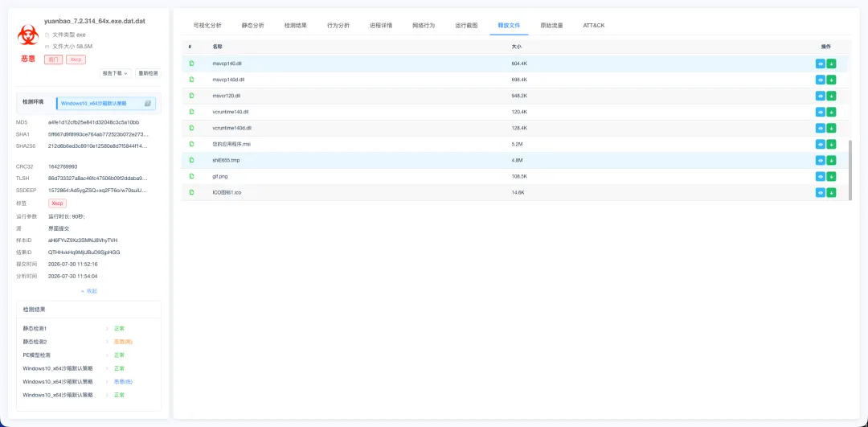Image resolution: width=868 pixels, height=427 pixels.
Task: Click the file icon next to gif.png
Action: tap(191, 176)
